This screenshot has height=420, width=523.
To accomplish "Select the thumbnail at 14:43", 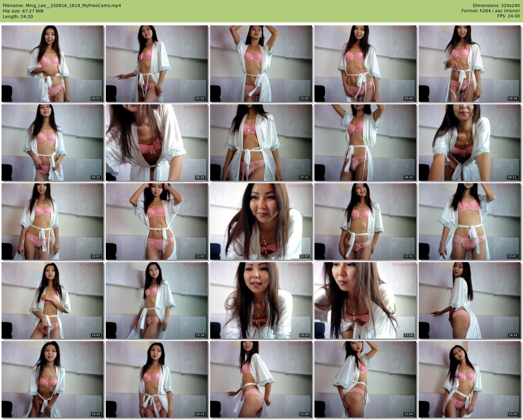I will coord(53,300).
